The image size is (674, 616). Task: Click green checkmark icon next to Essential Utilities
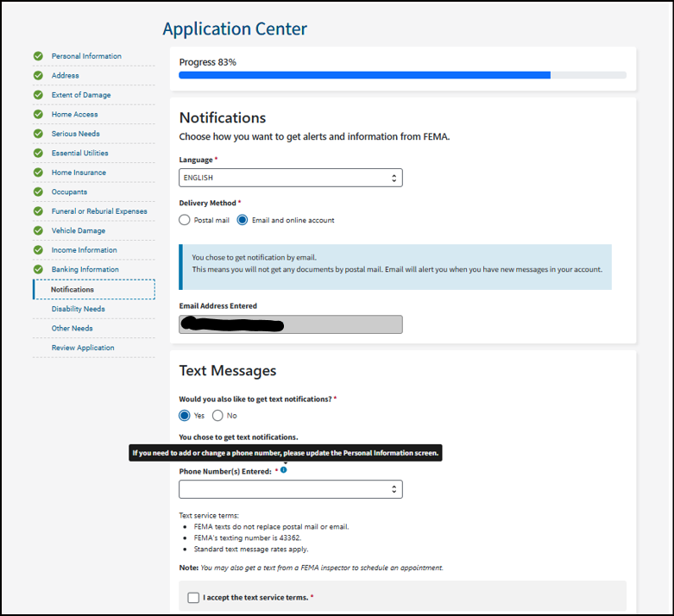pos(38,153)
